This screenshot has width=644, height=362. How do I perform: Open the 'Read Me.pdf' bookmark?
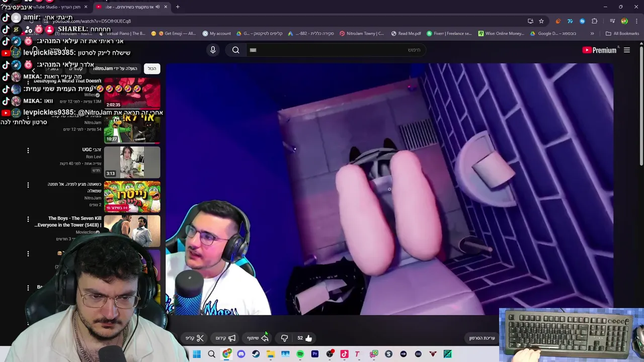(x=406, y=34)
